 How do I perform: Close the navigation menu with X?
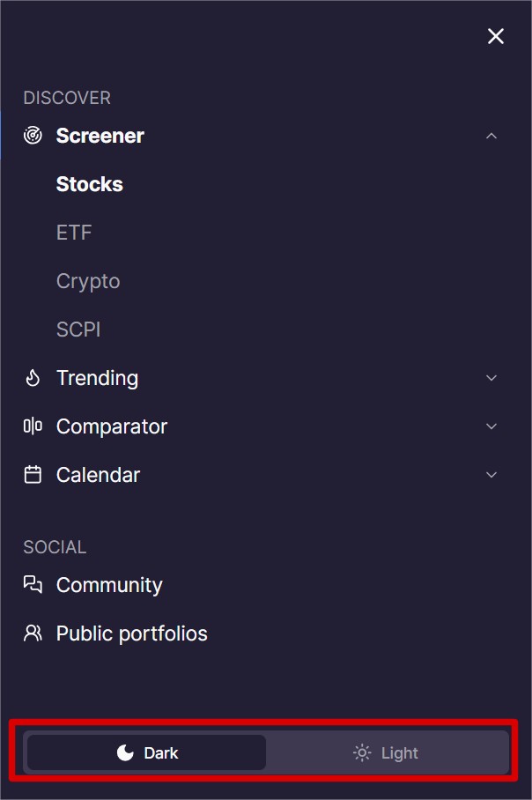pos(496,36)
